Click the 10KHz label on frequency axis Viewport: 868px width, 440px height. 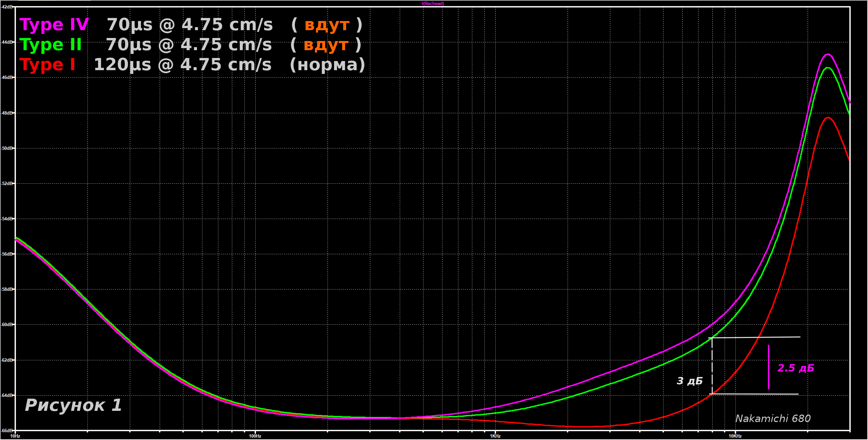pyautogui.click(x=735, y=436)
